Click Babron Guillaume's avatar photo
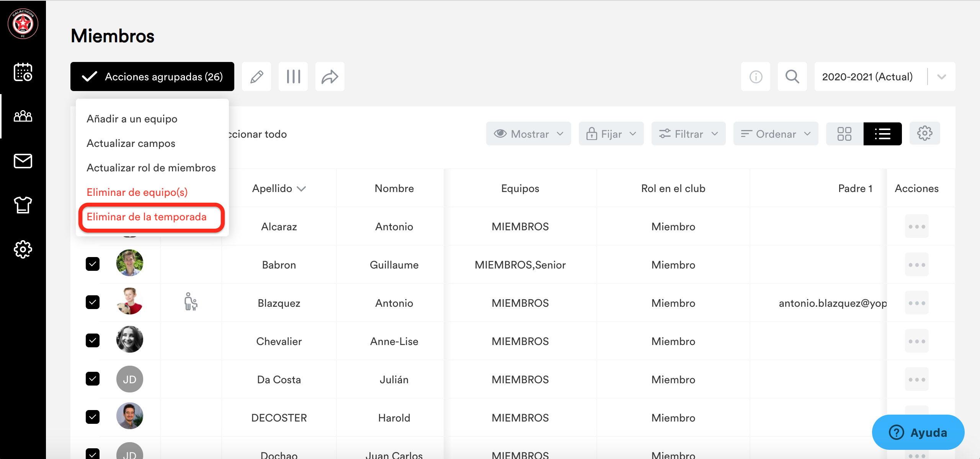The height and width of the screenshot is (459, 980). (130, 263)
